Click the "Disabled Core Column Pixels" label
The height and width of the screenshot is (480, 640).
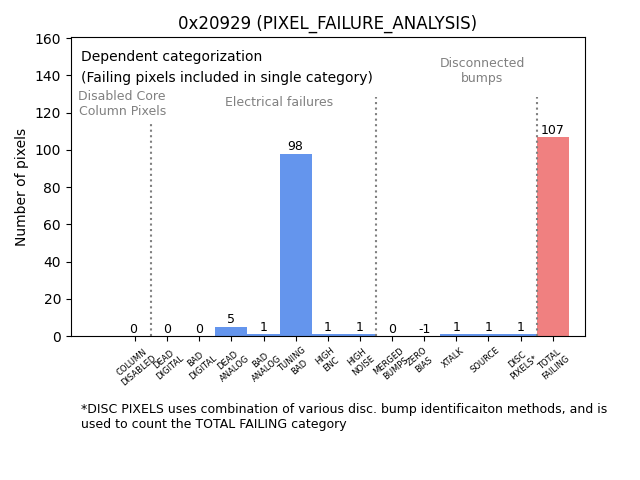122,103
